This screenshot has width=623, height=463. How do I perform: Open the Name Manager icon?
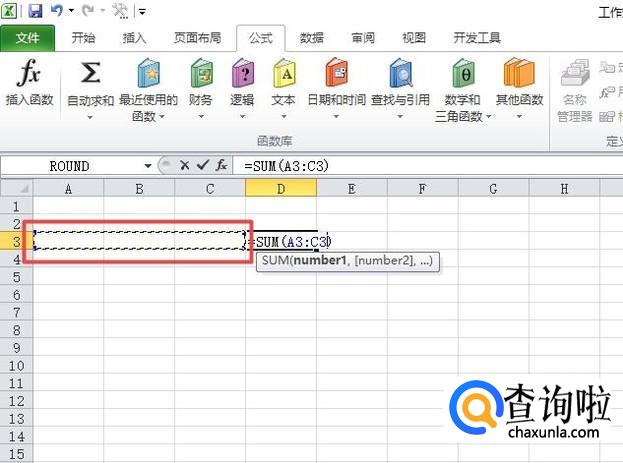(x=575, y=73)
